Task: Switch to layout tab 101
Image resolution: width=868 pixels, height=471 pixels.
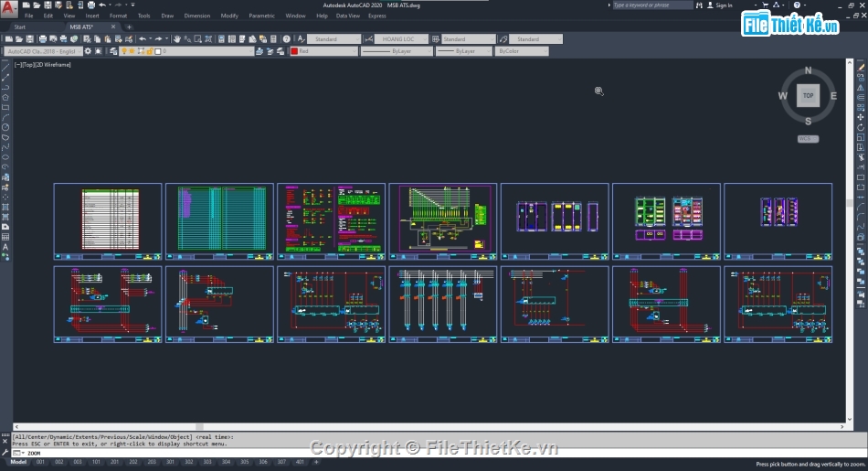Action: (96, 462)
